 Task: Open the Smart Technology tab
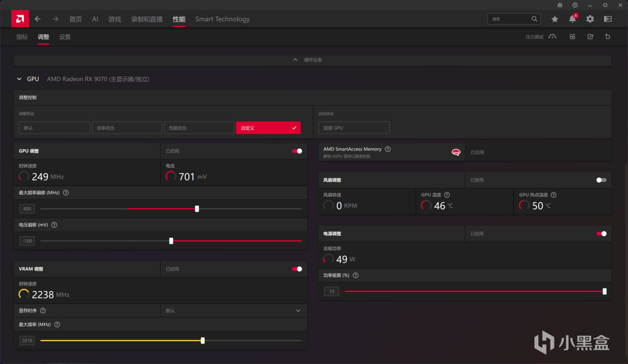pos(222,19)
